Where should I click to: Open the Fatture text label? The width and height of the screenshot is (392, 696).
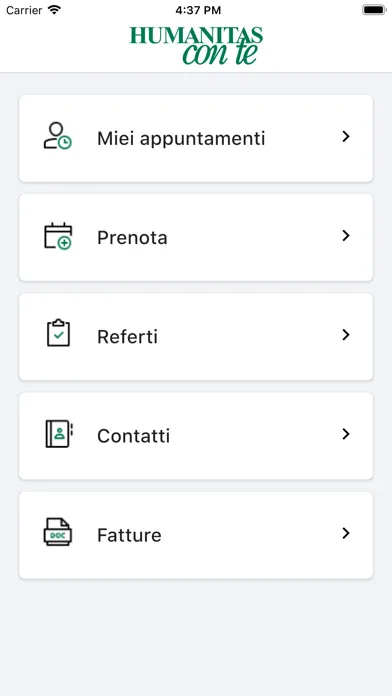tap(129, 535)
